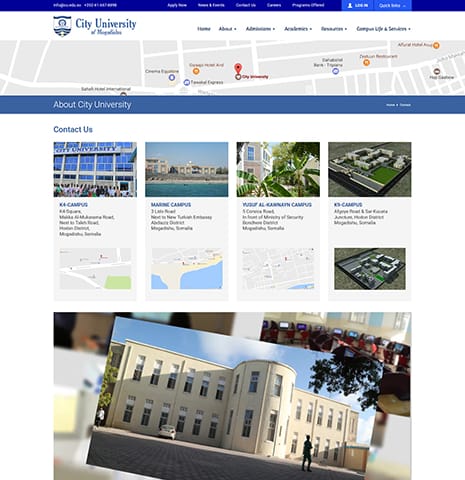
Task: Click the Zeytuun Restaurant map marker
Action: [366, 62]
